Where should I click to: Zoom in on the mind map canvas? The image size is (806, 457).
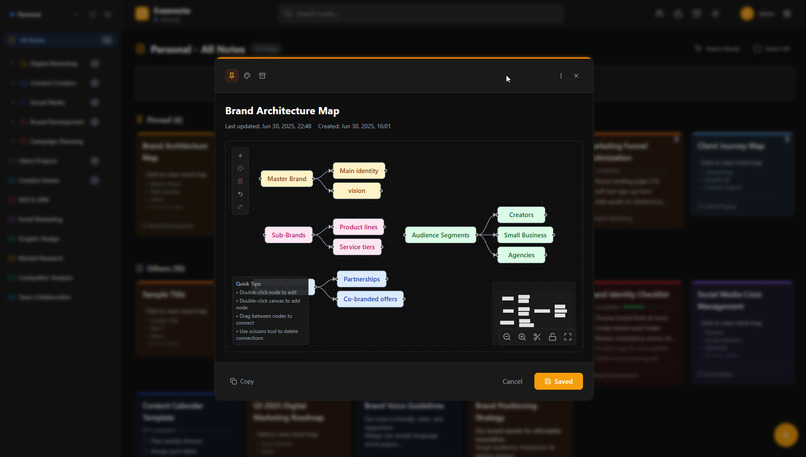522,337
